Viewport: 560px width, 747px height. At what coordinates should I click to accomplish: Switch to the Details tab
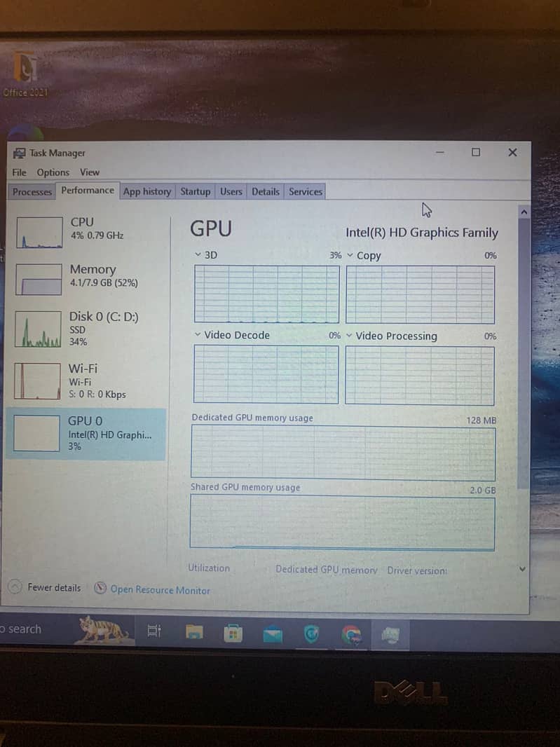(266, 191)
